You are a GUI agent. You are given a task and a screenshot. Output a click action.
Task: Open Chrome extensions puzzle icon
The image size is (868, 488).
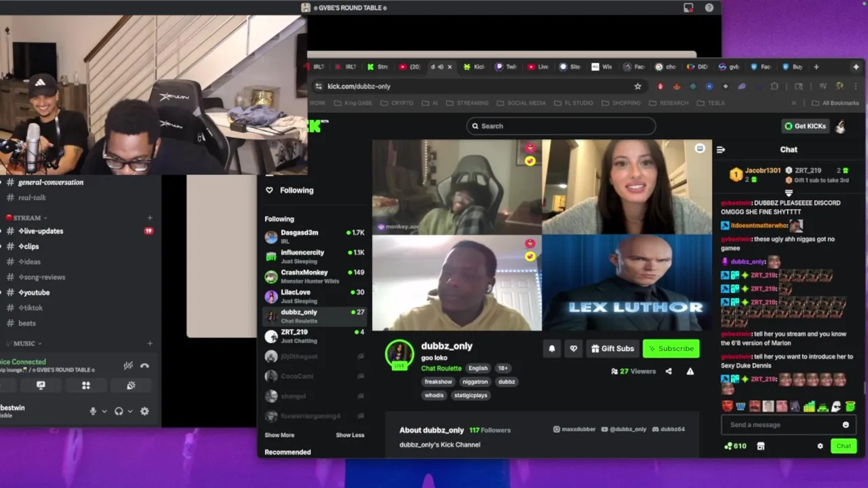pos(774,86)
